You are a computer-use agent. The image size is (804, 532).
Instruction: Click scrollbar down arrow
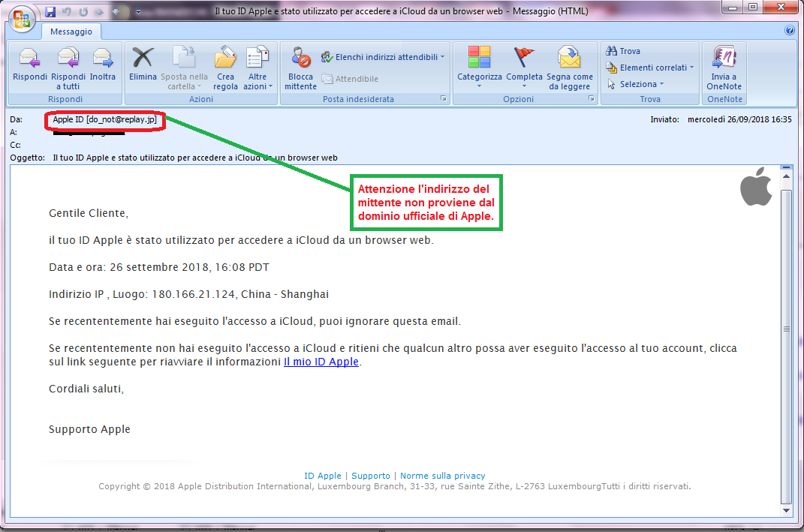786,510
